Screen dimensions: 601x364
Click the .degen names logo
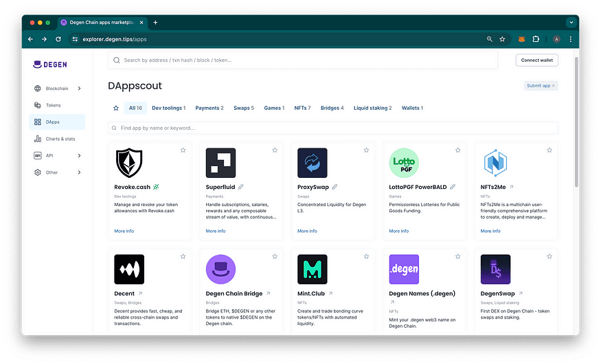[x=404, y=269]
